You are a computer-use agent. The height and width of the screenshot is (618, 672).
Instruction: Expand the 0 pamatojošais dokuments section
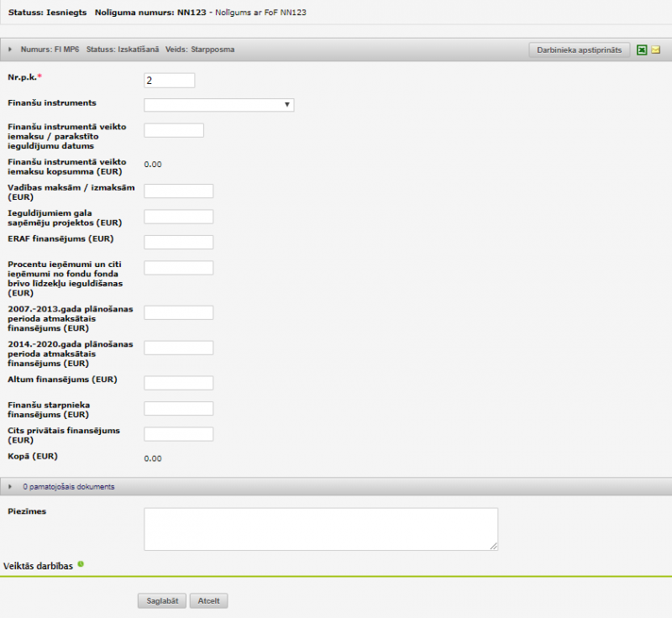click(10, 486)
